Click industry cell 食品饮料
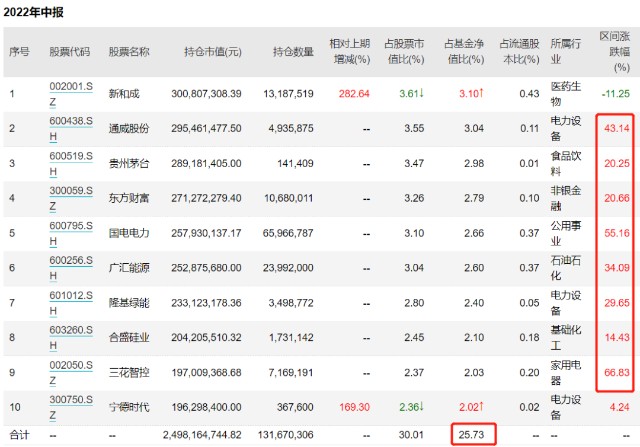The width and height of the screenshot is (640, 447). 565,163
